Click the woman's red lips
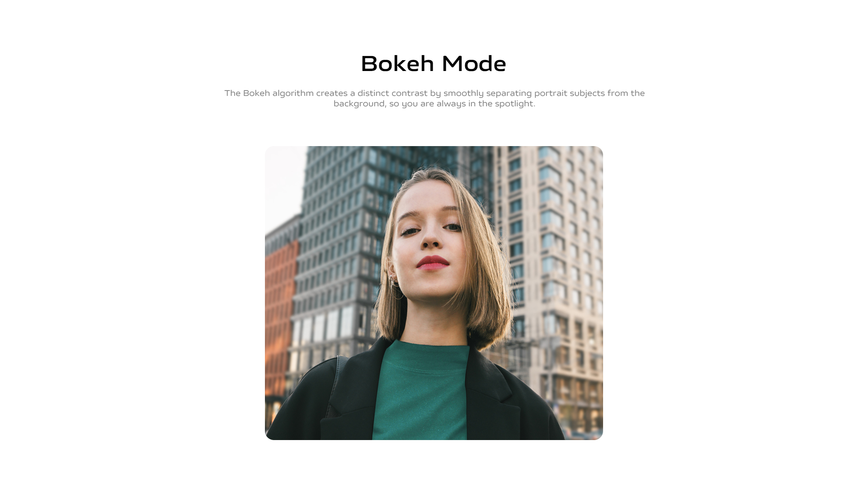The image size is (868, 488). 433,263
